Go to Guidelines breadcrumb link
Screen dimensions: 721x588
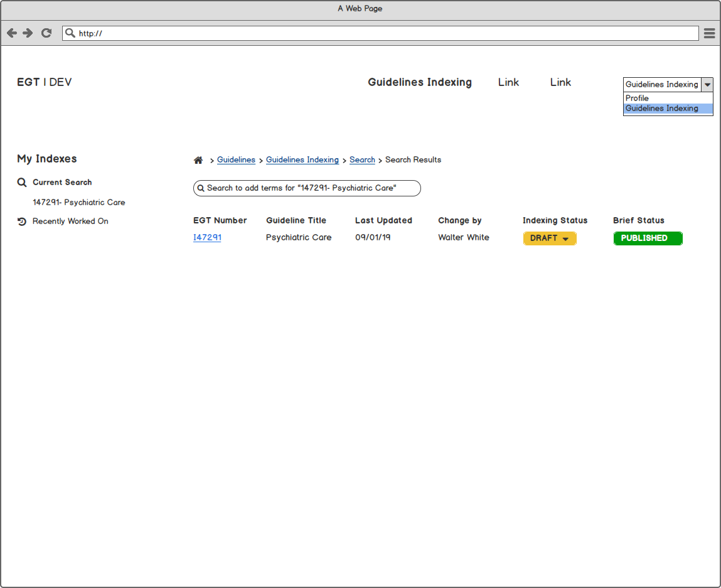tap(236, 160)
